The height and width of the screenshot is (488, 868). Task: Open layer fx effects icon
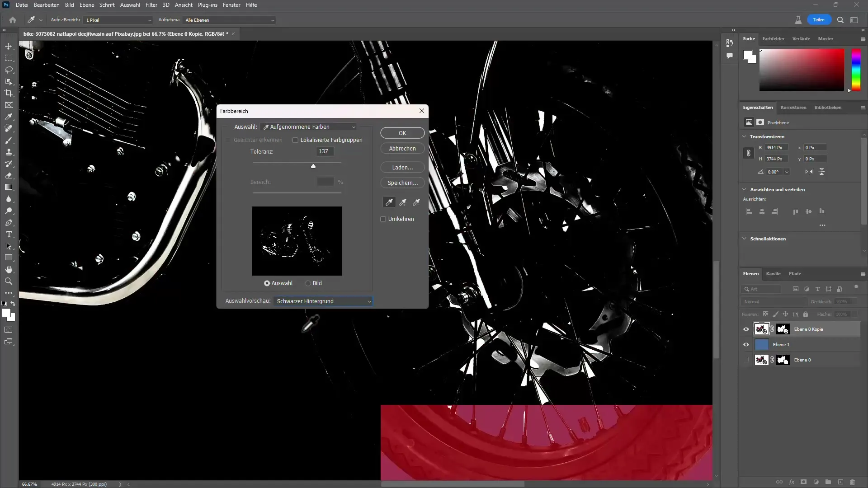(x=792, y=482)
